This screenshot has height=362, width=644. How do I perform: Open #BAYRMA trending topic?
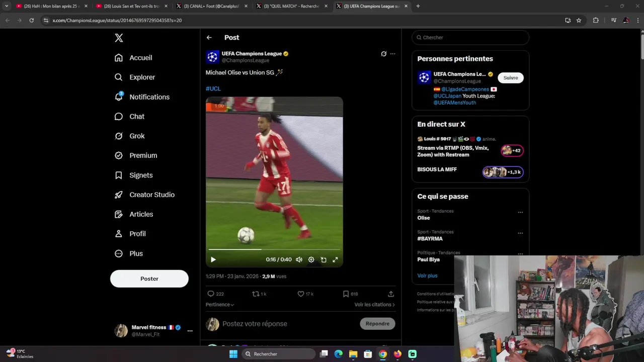pos(430,239)
